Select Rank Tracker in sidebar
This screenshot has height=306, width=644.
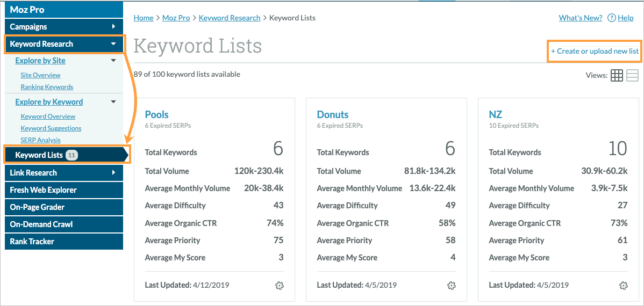(32, 242)
